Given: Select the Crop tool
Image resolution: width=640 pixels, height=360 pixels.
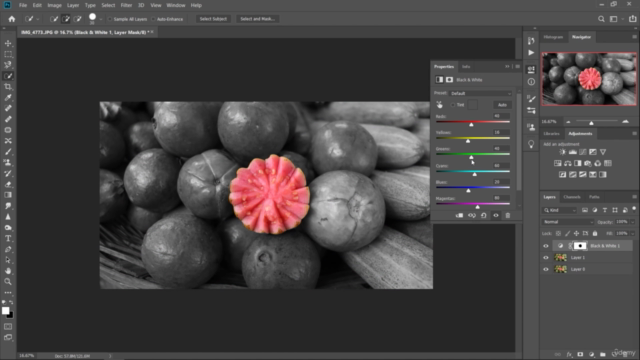Looking at the screenshot, I should (8, 87).
